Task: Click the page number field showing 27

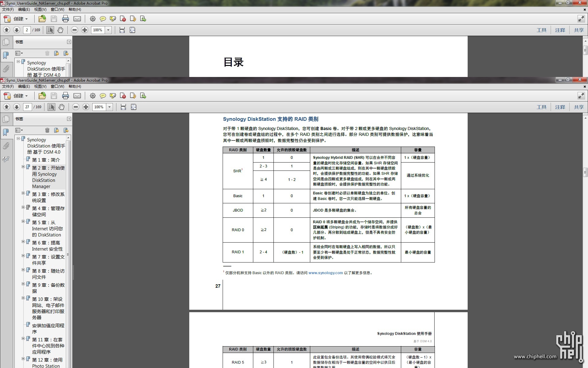Action: [27, 107]
